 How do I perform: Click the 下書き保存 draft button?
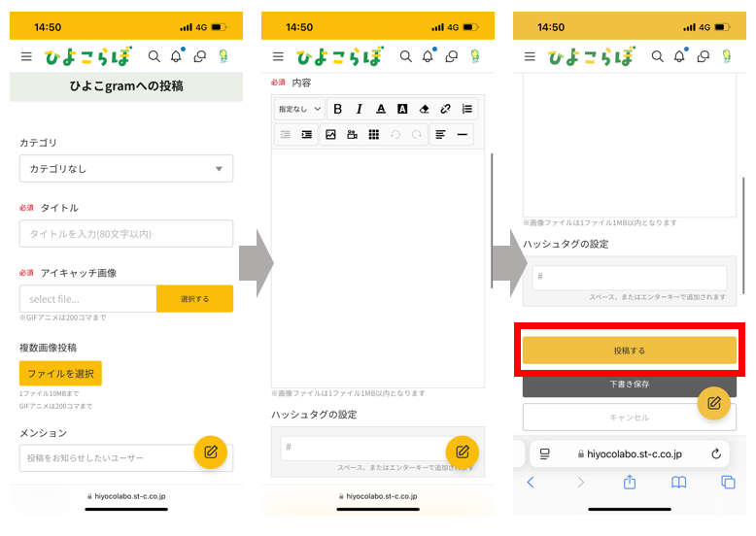tap(630, 385)
